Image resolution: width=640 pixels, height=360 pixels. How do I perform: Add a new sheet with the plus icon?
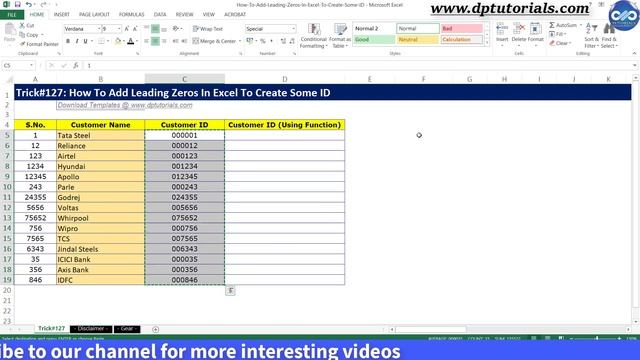[x=156, y=329]
